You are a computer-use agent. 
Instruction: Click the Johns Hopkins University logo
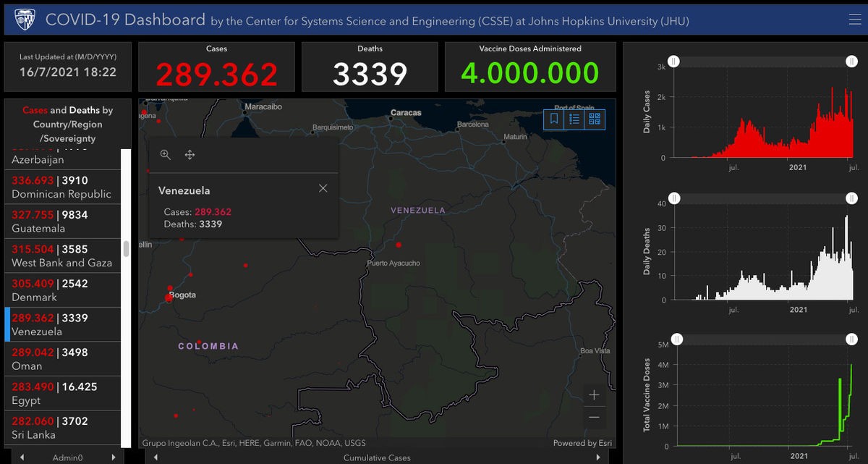(24, 20)
